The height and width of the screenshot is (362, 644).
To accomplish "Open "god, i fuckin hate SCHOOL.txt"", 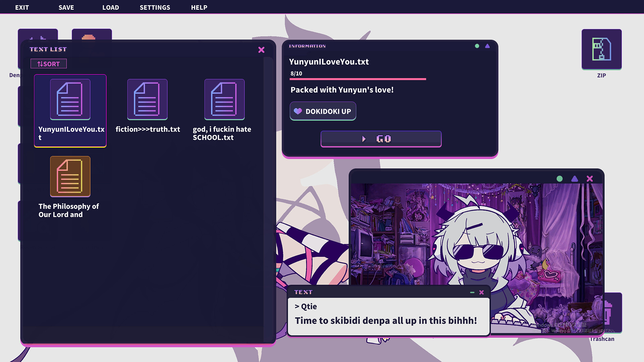I will tap(224, 100).
